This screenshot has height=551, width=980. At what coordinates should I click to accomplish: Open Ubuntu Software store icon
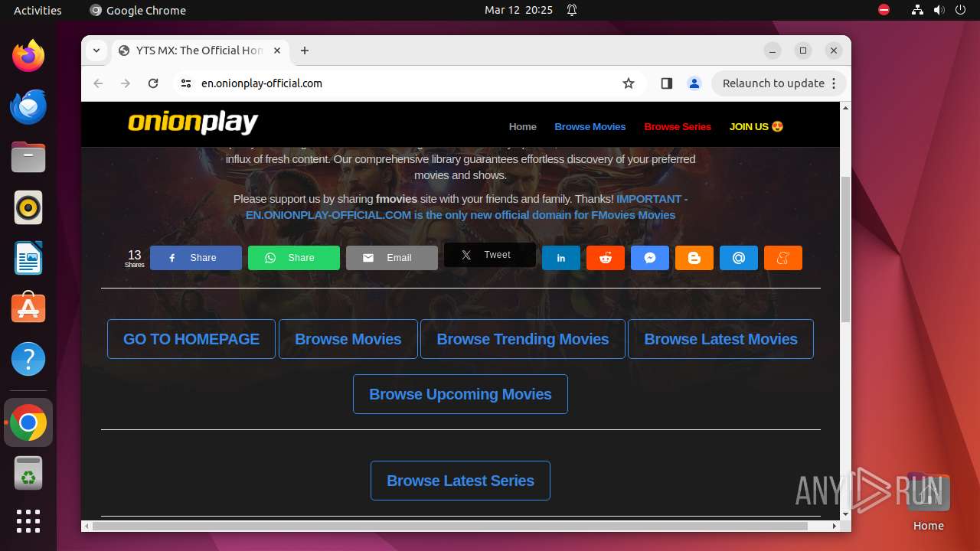pos(28,308)
